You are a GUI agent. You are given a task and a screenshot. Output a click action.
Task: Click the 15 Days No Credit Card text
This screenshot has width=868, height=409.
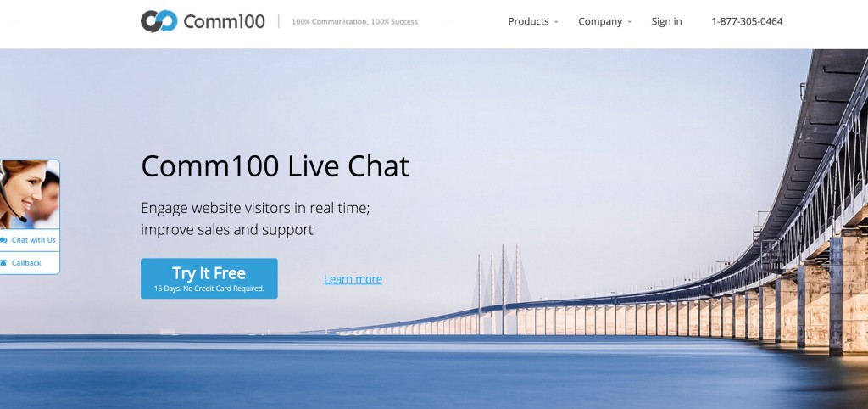209,289
